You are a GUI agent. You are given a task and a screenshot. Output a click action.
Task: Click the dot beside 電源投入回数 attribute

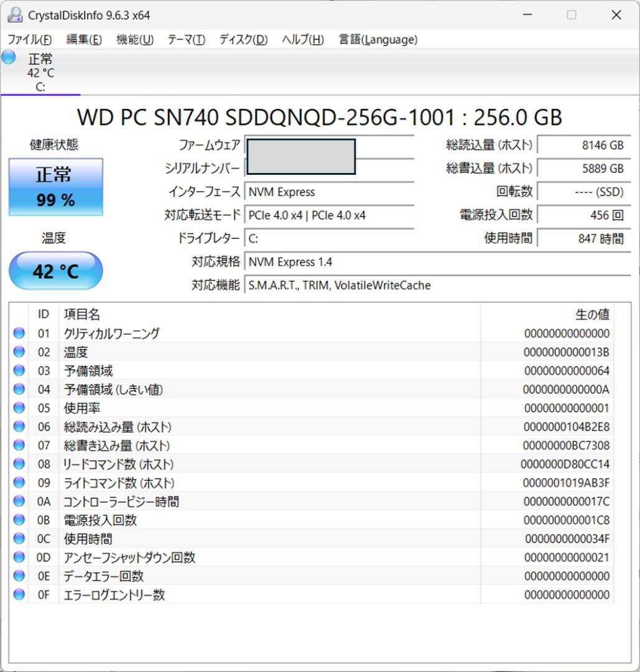click(x=19, y=520)
